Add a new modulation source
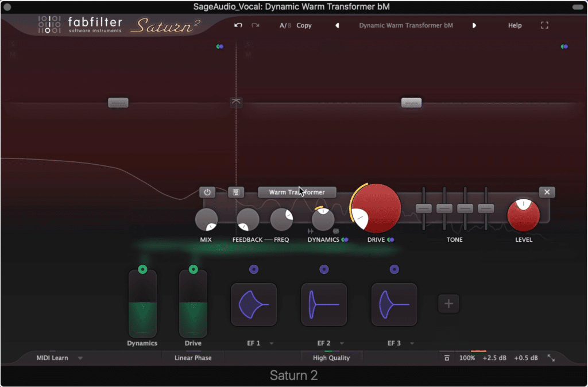 448,304
